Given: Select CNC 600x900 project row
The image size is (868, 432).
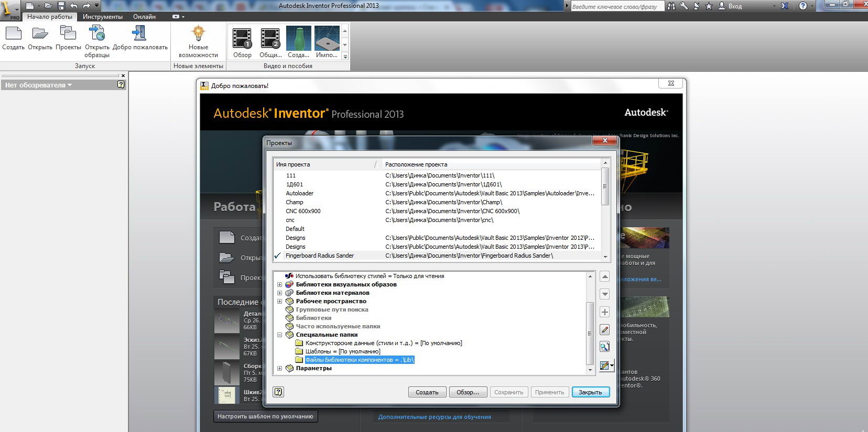Looking at the screenshot, I should tap(437, 211).
